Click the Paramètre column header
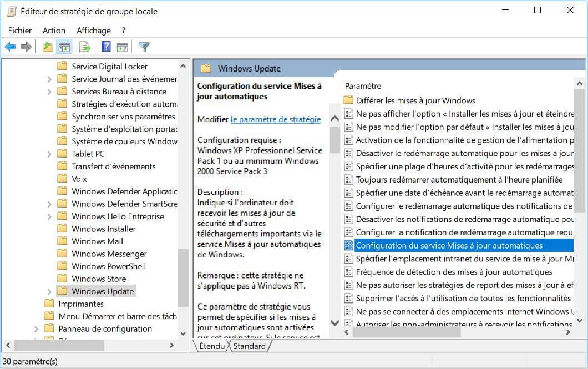The image size is (588, 369). pos(363,86)
